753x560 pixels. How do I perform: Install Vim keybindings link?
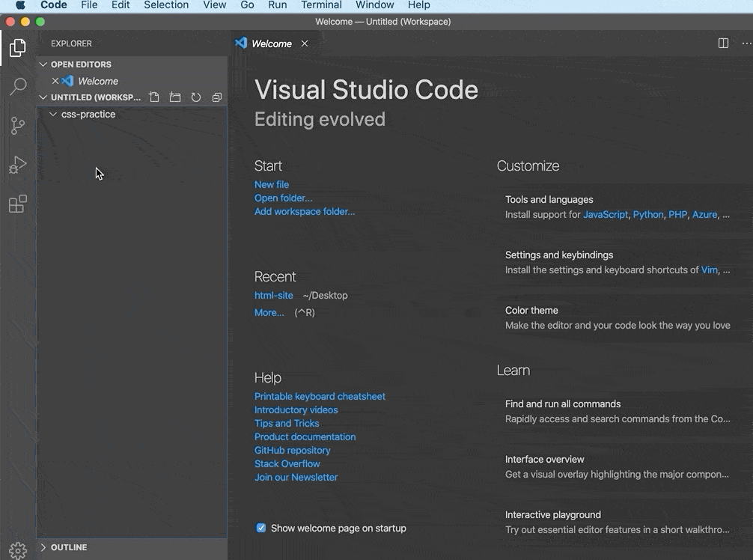coord(709,270)
